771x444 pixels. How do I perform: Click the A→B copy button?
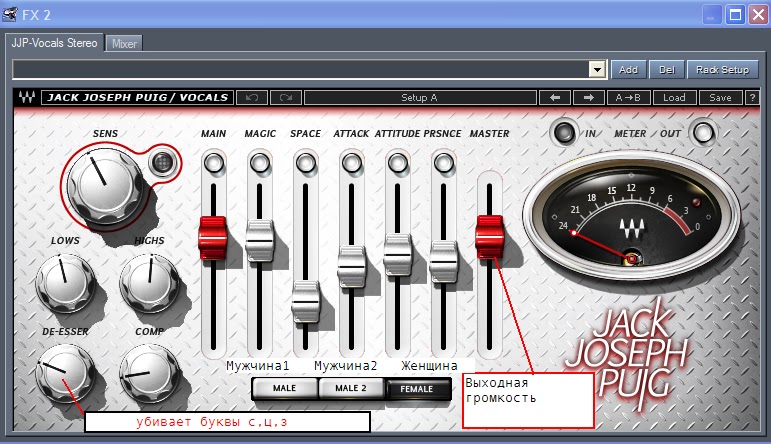click(628, 97)
